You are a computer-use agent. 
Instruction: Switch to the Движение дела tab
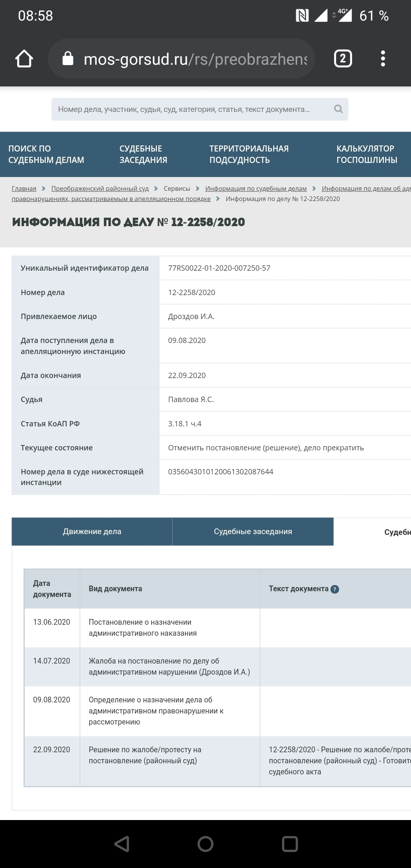pyautogui.click(x=92, y=531)
